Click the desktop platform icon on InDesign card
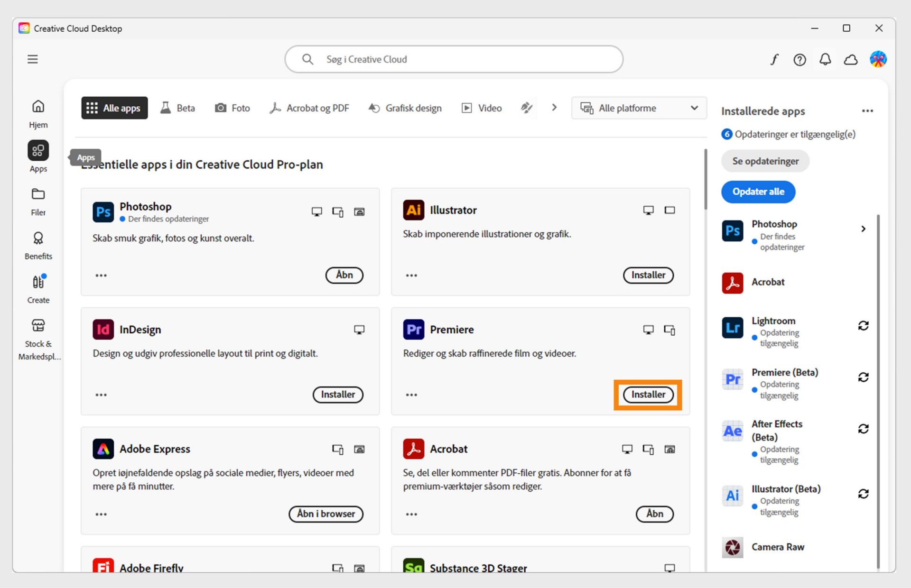The image size is (911, 588). (359, 330)
